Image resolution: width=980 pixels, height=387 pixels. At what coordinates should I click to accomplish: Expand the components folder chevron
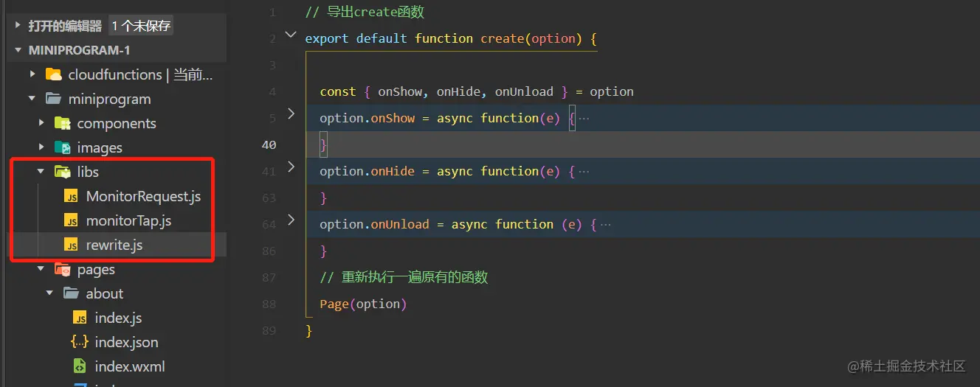point(41,123)
